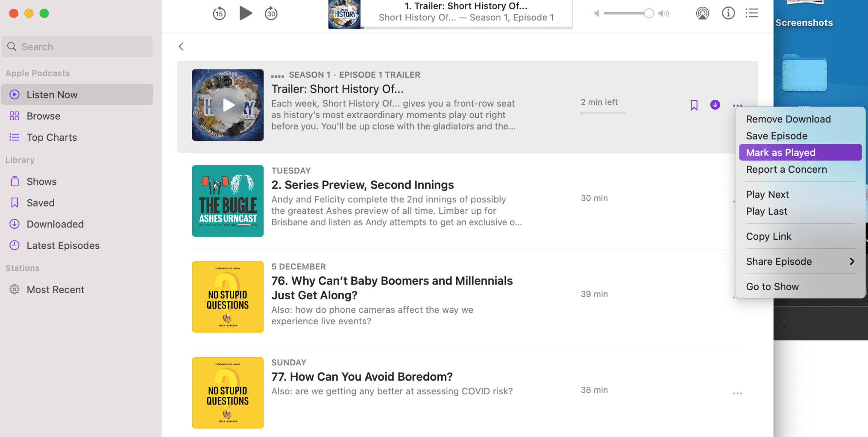Viewport: 868px width, 437px height.
Task: Select Copy Link in the context menu
Action: tap(768, 236)
